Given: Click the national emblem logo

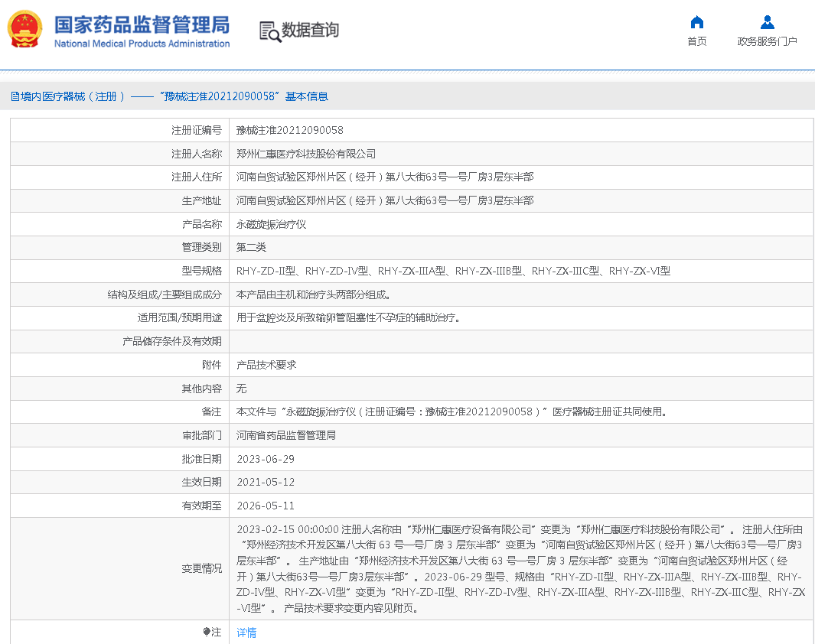Looking at the screenshot, I should click(26, 30).
